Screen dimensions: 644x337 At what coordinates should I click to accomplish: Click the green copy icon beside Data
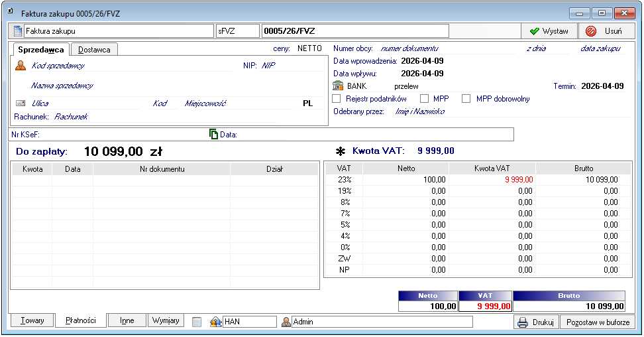coord(213,135)
